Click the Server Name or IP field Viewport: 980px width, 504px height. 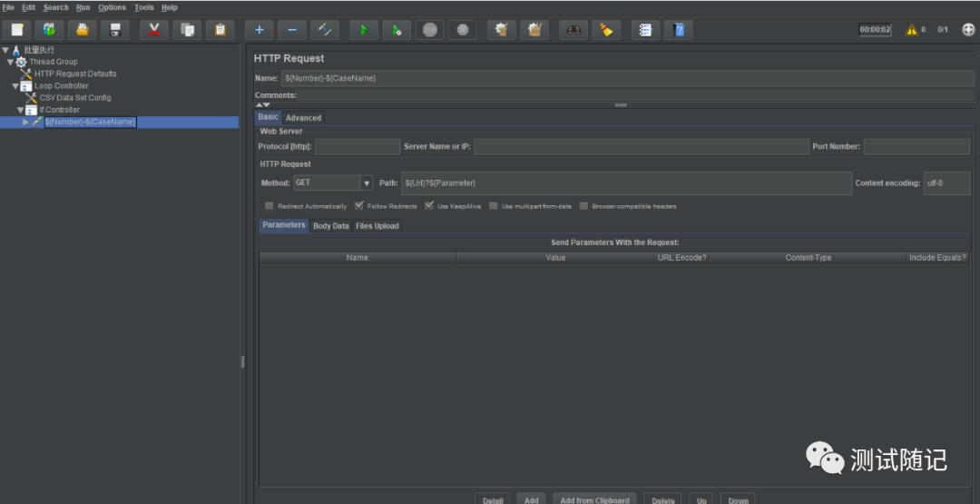pyautogui.click(x=642, y=146)
